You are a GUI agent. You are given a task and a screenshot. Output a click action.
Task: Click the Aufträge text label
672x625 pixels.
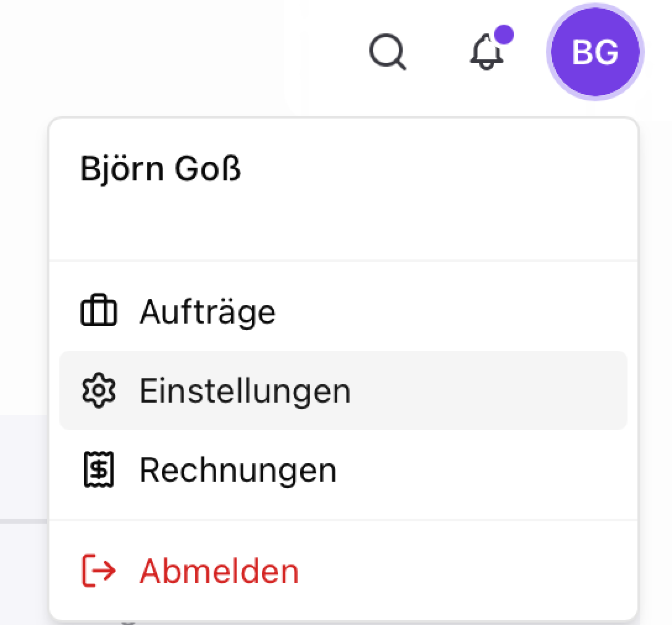(x=208, y=312)
